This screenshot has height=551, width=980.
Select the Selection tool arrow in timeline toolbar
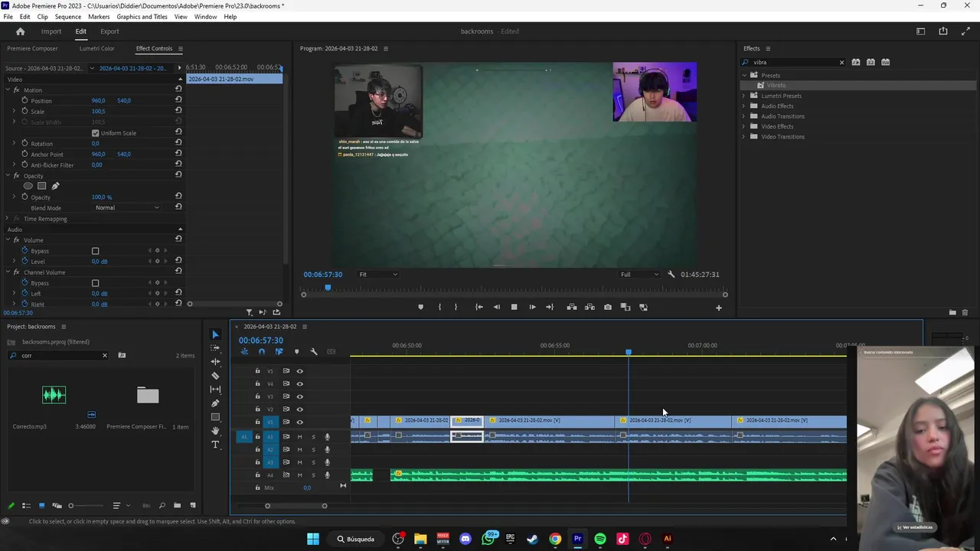[215, 334]
